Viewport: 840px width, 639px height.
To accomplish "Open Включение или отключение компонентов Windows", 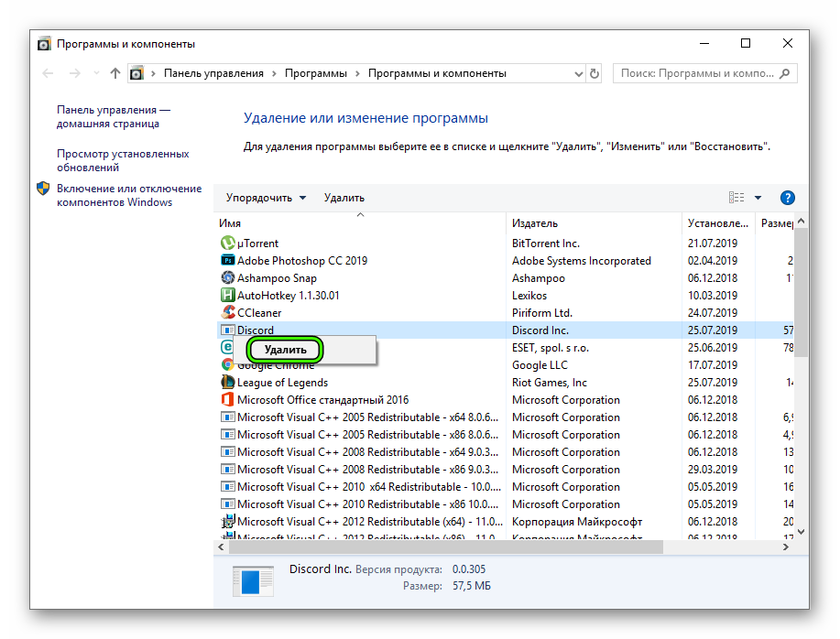I will pos(129,195).
